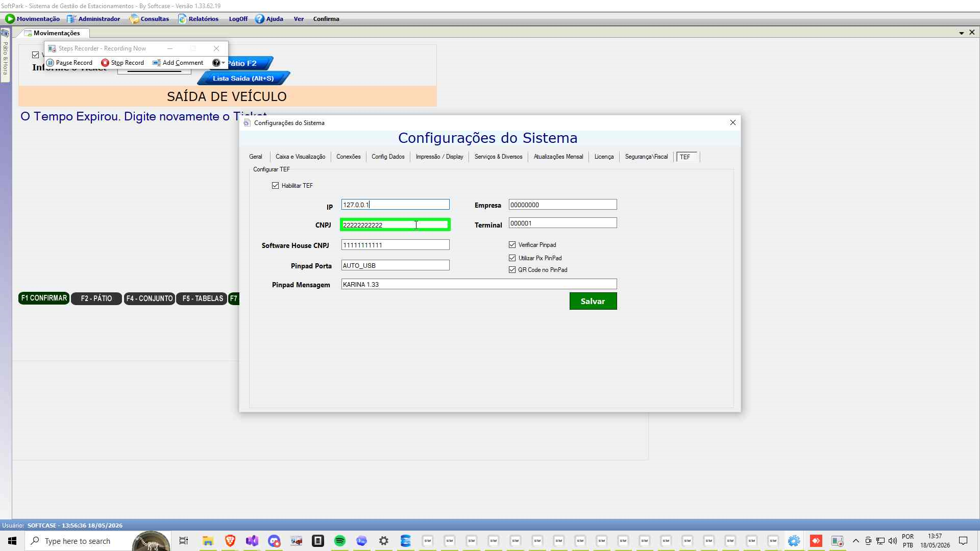Open the Segurança\Fiscal tab
The height and width of the screenshot is (551, 980).
tap(646, 157)
